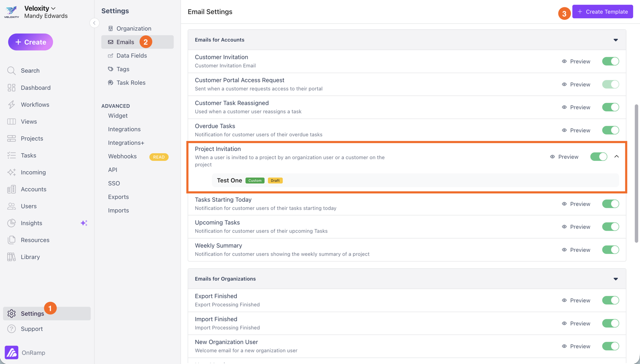The image size is (640, 364).
Task: Preview the Upcoming Tasks email
Action: point(576,227)
